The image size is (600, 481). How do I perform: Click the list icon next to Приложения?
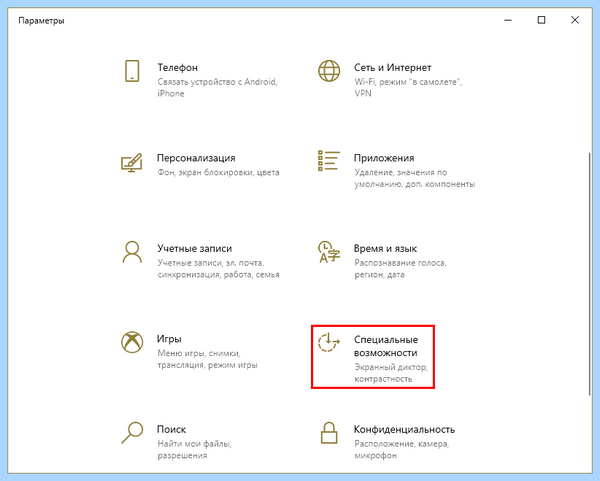click(x=329, y=161)
